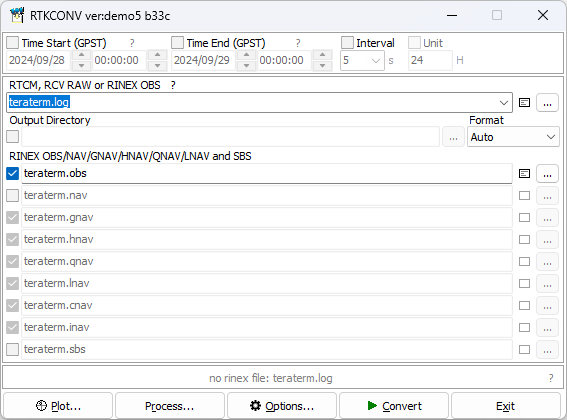567x420 pixels.
Task: View the teraterm.log input file with viewer icon
Action: (x=524, y=103)
